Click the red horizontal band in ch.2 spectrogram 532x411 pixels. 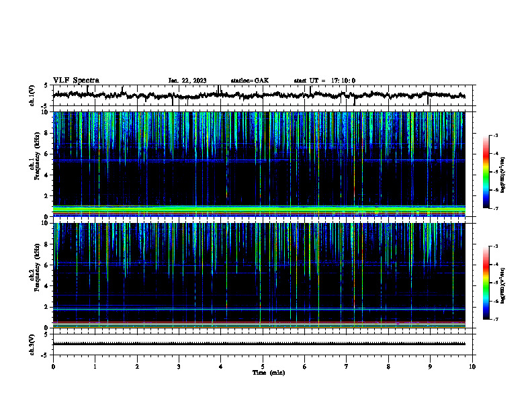(259, 322)
